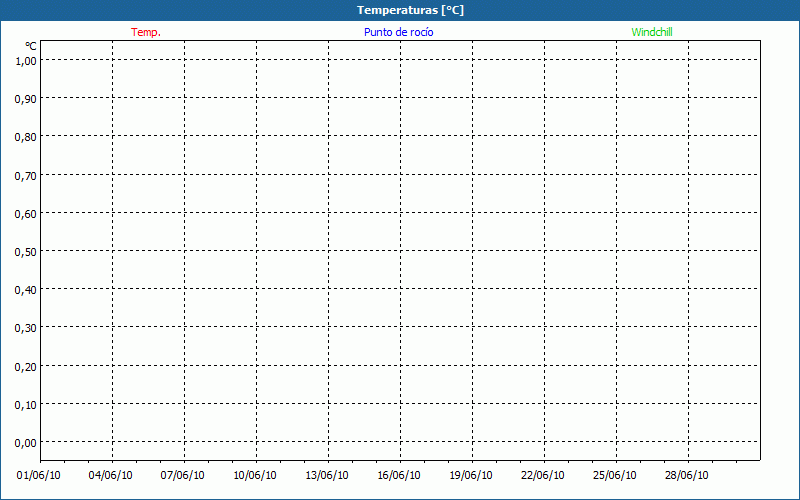The image size is (800, 500).
Task: Click the 25/06/10 date marker
Action: (x=615, y=476)
